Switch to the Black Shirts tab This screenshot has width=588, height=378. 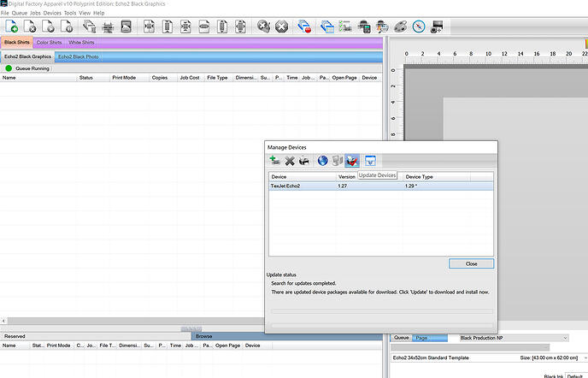point(17,43)
